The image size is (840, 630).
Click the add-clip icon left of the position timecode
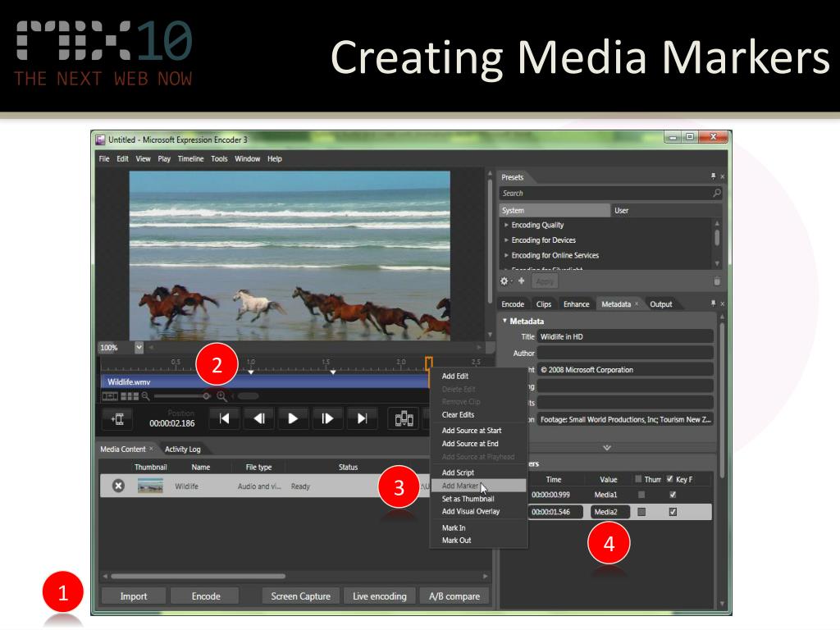118,419
